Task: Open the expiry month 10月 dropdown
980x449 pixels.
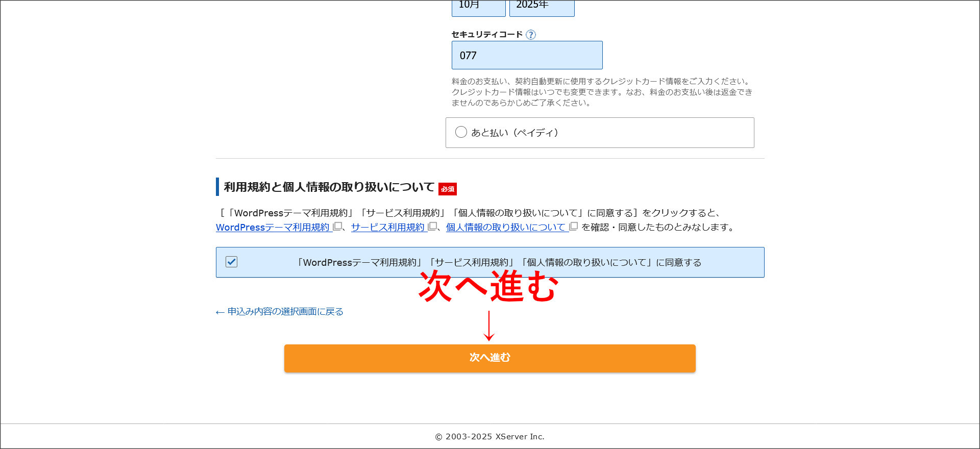Action: pyautogui.click(x=478, y=8)
